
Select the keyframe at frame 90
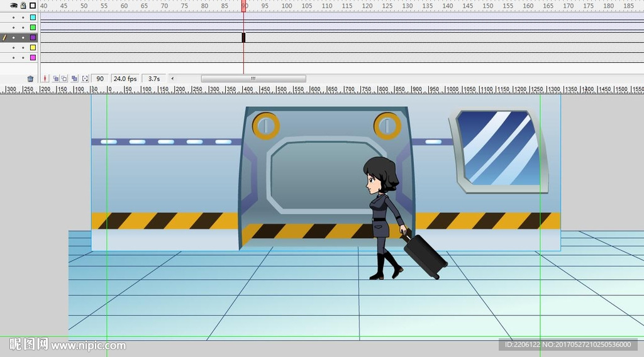(243, 38)
